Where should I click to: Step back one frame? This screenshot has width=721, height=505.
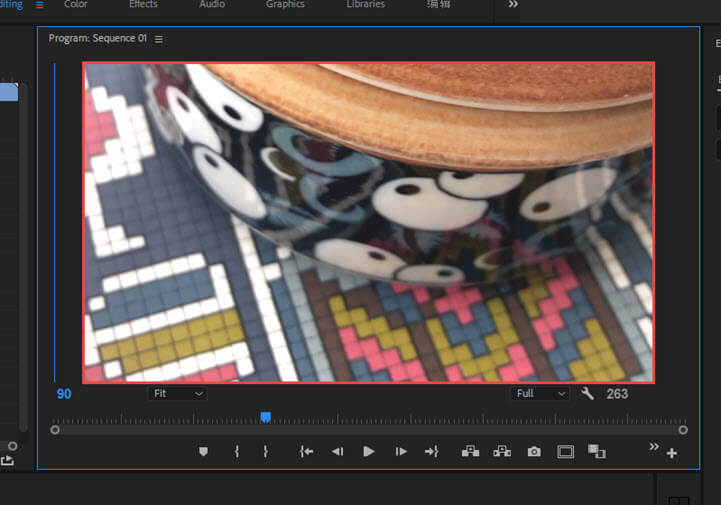(x=337, y=452)
